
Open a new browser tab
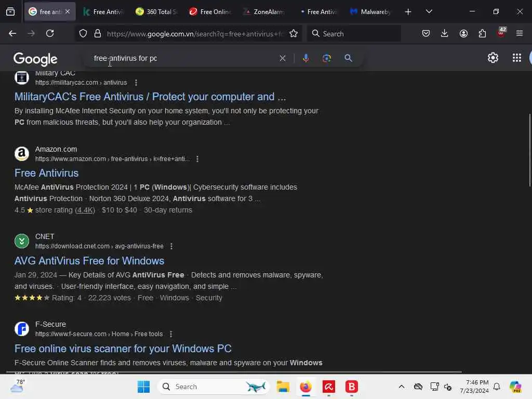(408, 12)
